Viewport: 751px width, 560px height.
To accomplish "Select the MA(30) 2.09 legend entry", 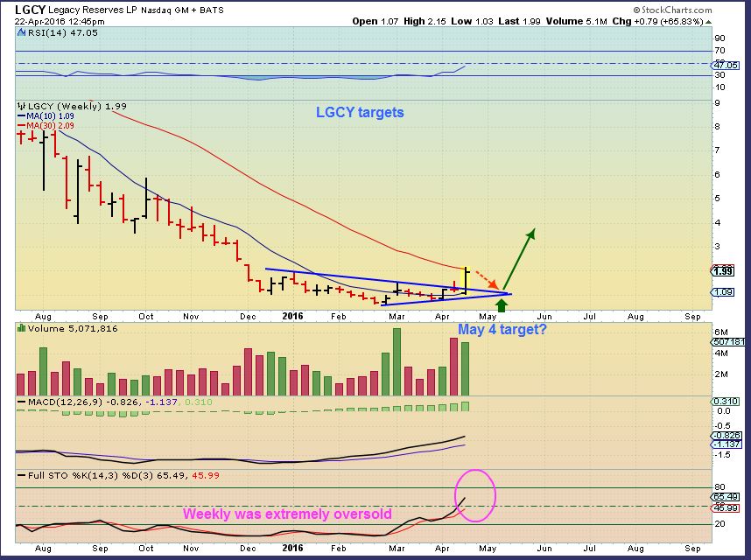I will coord(46,126).
